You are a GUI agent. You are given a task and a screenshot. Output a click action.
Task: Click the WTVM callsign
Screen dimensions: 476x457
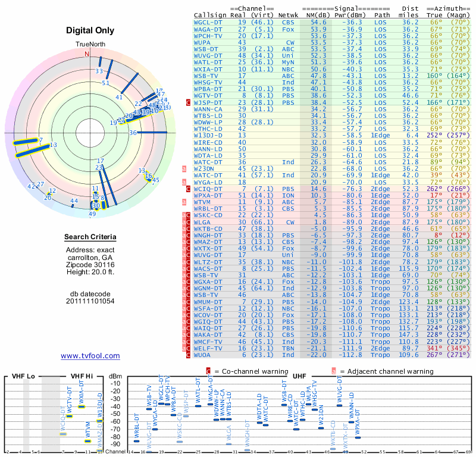coord(202,202)
